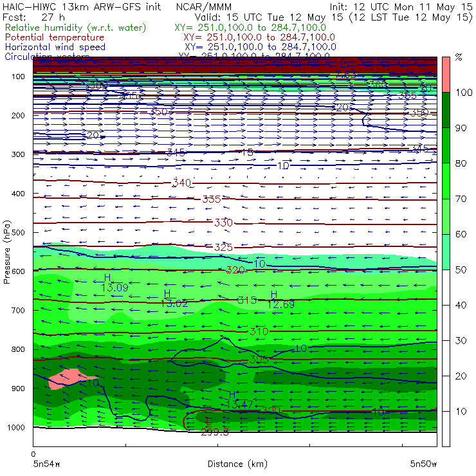Viewport: 476px width, 476px height.
Task: Click the color bar tick label '70'
Action: click(x=461, y=199)
